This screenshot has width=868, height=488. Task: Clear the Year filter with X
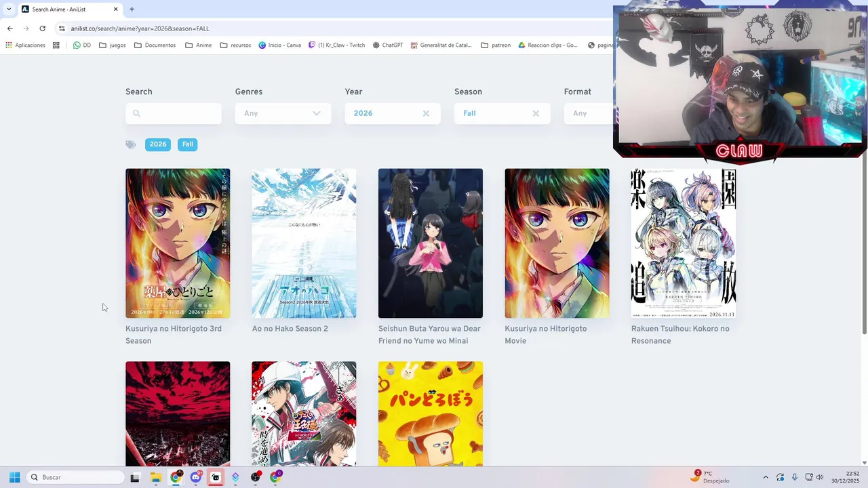click(426, 113)
